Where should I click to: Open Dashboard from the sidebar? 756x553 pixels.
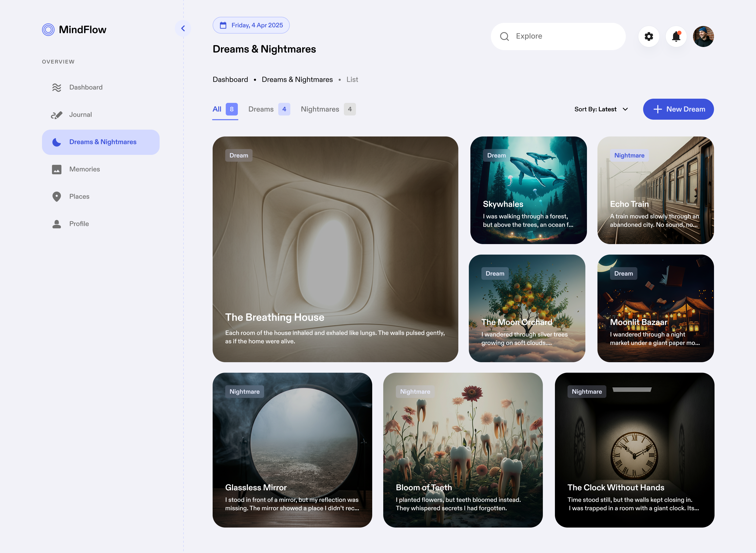(101, 87)
